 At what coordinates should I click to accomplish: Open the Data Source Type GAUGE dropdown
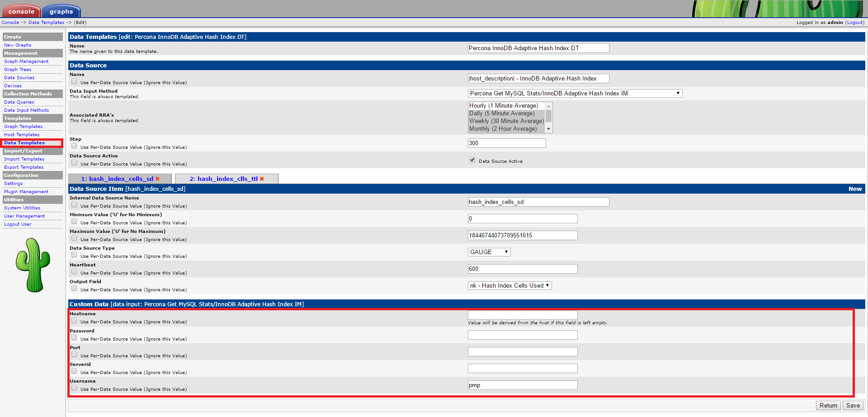pyautogui.click(x=489, y=252)
